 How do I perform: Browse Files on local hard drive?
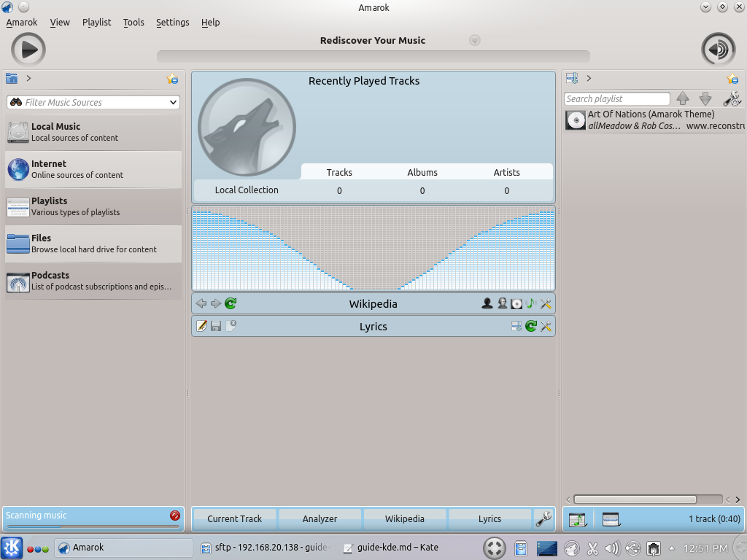(93, 244)
